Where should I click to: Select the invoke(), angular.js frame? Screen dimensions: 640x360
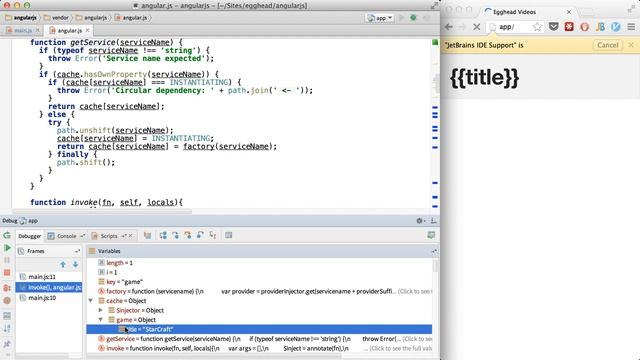click(49, 287)
